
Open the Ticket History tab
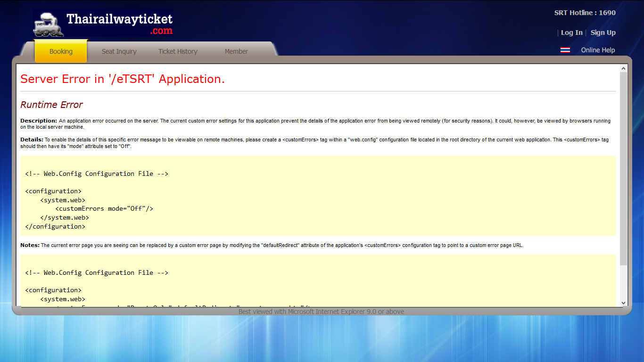coord(178,51)
